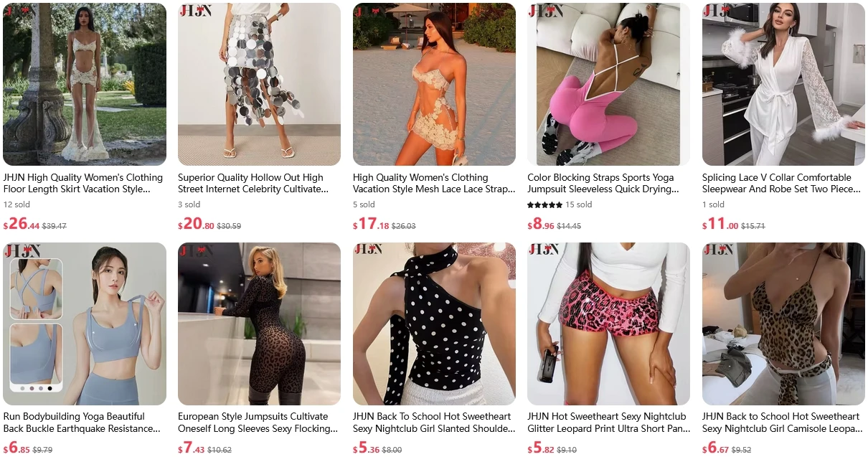
Task: Click the five-star rating under the yoga jumpsuit
Action: click(545, 204)
